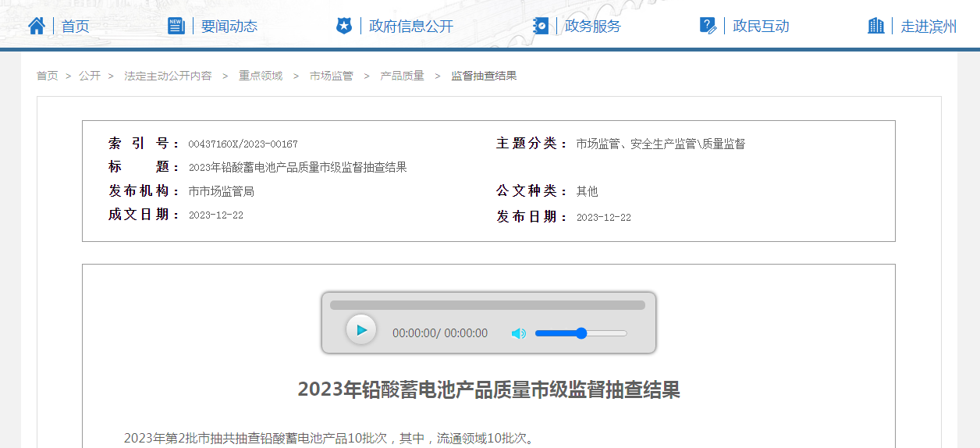
Task: Click the document type value 其他
Action: coord(587,191)
